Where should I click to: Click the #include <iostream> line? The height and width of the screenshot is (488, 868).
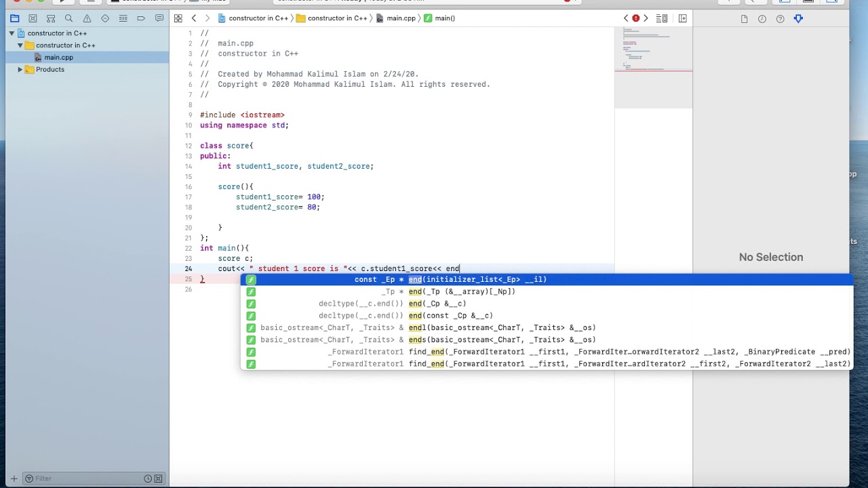[242, 115]
